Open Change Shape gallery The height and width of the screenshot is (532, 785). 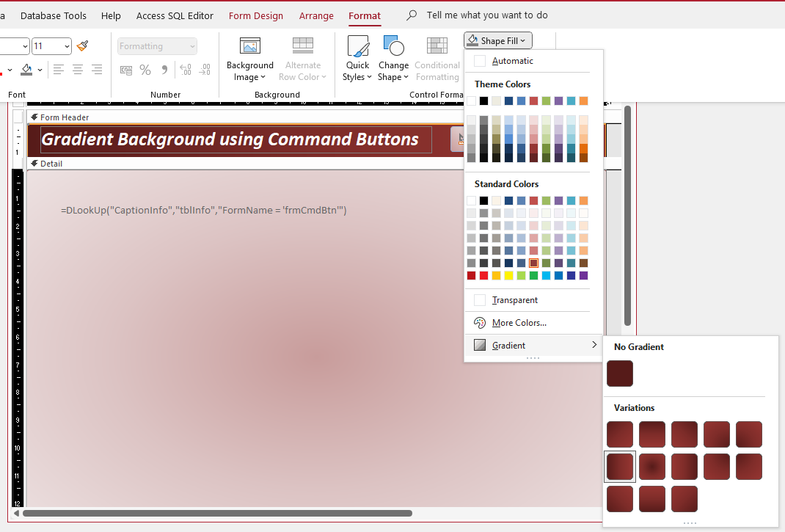(393, 59)
